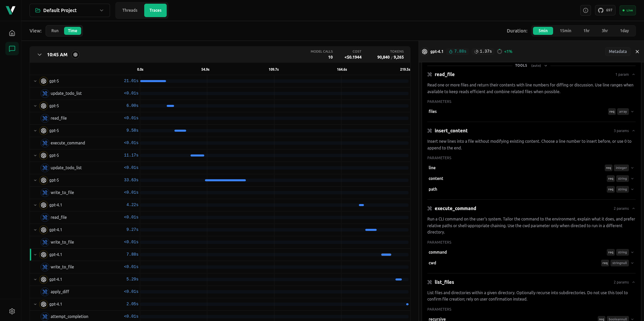
Task: Switch to the Threads tab
Action: coord(130,10)
